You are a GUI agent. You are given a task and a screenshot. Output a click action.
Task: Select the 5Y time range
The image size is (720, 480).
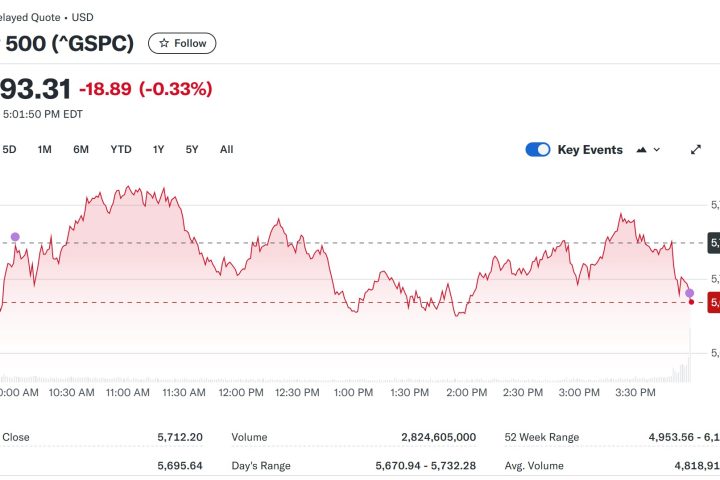coord(192,149)
